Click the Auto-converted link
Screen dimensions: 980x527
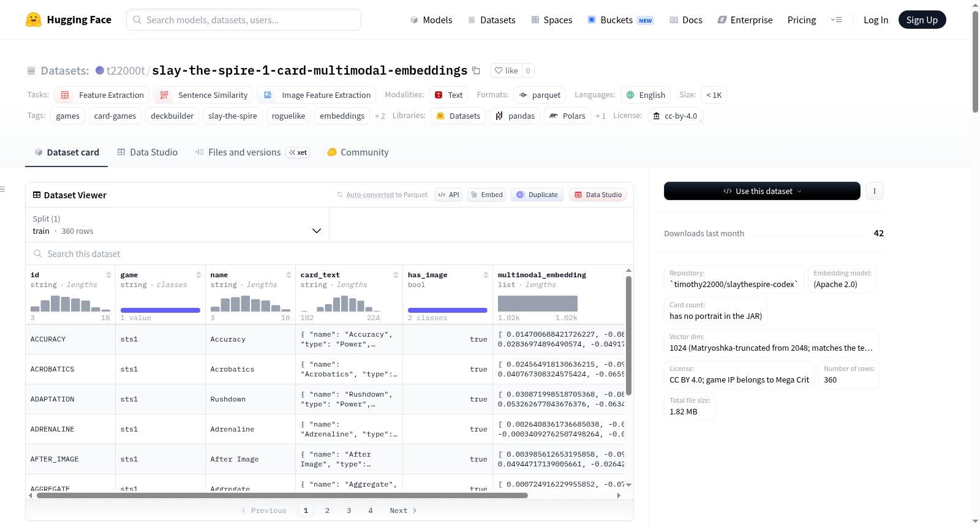tap(370, 195)
